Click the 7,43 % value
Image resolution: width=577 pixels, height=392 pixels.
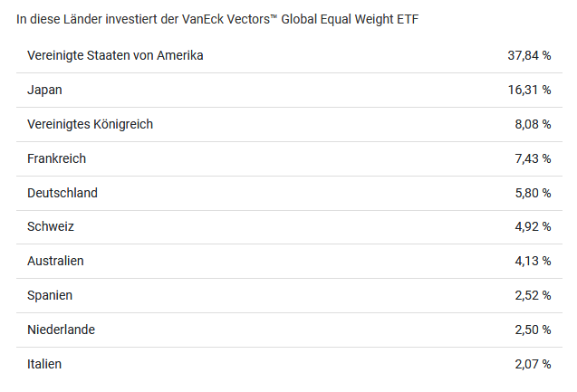[x=533, y=158]
